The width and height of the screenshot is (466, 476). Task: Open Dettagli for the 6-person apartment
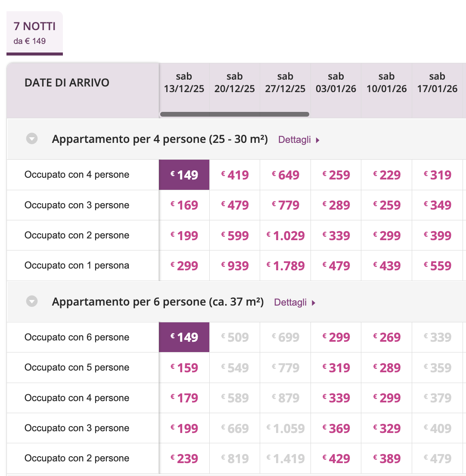(290, 302)
